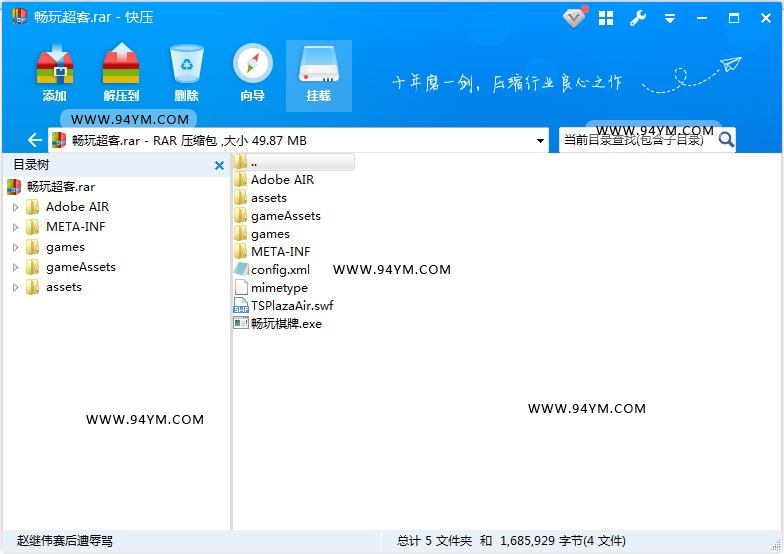784x554 pixels.
Task: Click the 添加 (Add) toolbar icon
Action: click(55, 73)
